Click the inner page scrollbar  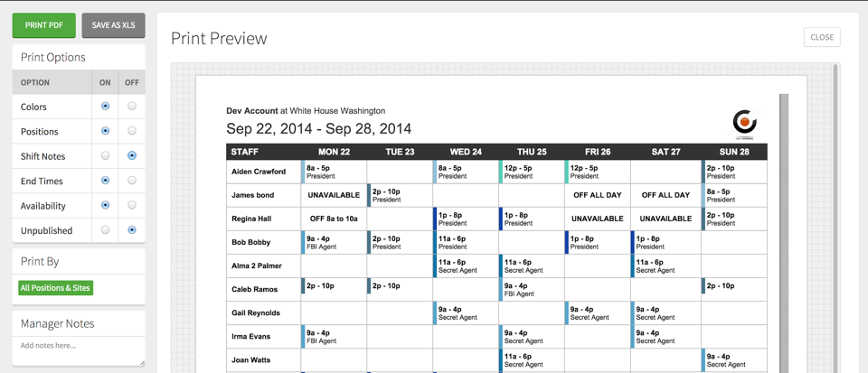coord(783,233)
